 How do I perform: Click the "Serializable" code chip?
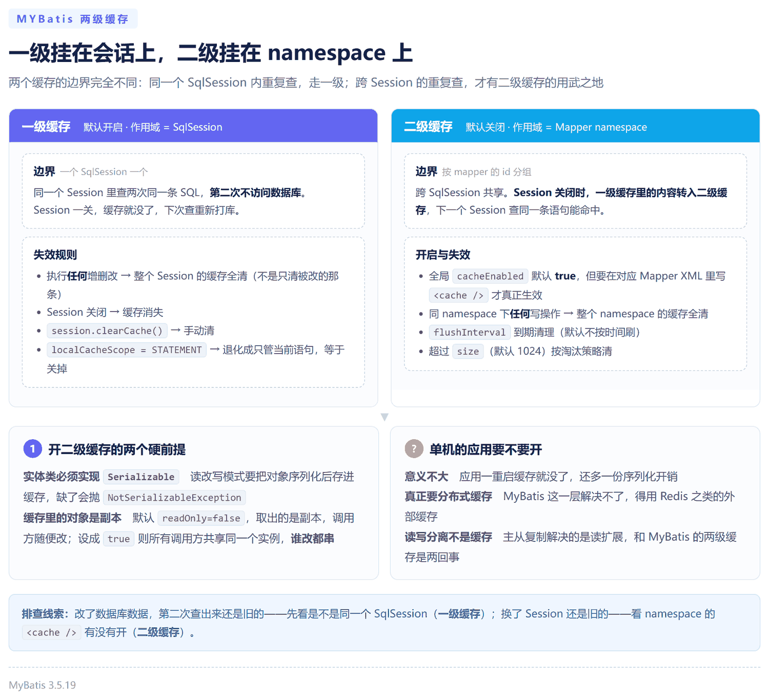pos(141,477)
